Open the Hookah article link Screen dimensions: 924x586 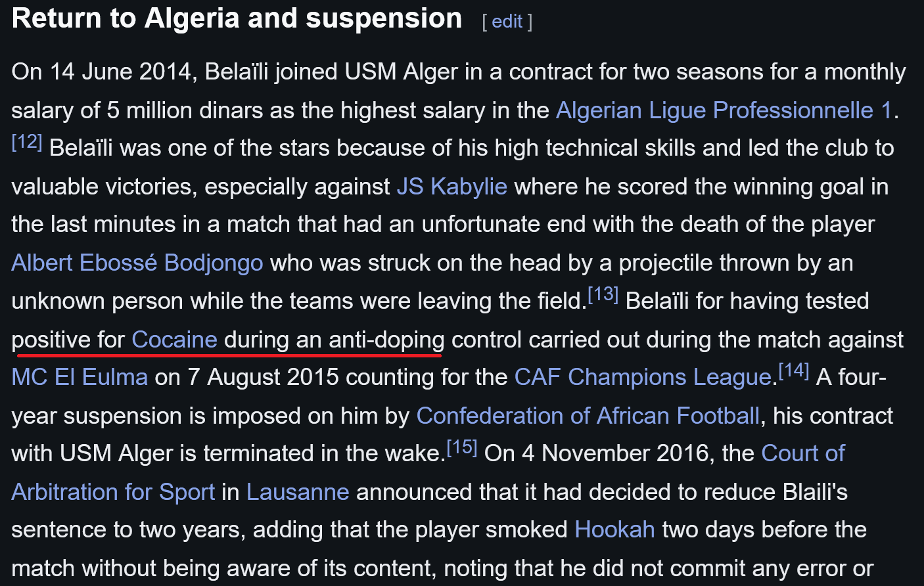tap(615, 530)
